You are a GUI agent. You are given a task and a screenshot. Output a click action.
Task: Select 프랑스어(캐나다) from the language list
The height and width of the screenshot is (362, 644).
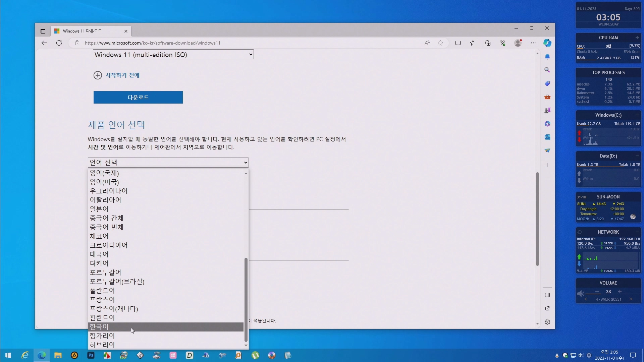point(166,309)
